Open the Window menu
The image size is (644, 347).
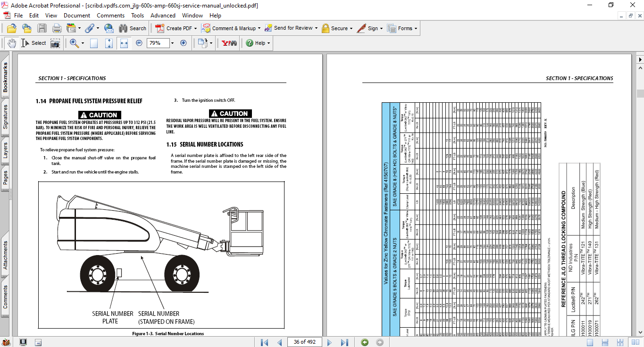click(192, 16)
